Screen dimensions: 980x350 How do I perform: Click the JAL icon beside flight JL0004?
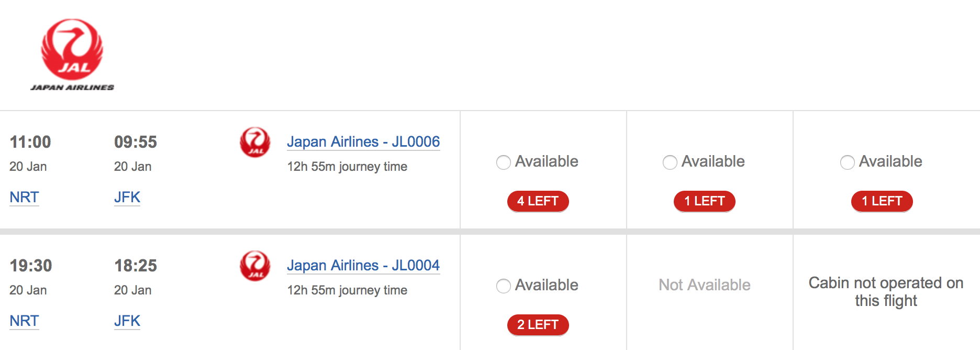pos(255,266)
